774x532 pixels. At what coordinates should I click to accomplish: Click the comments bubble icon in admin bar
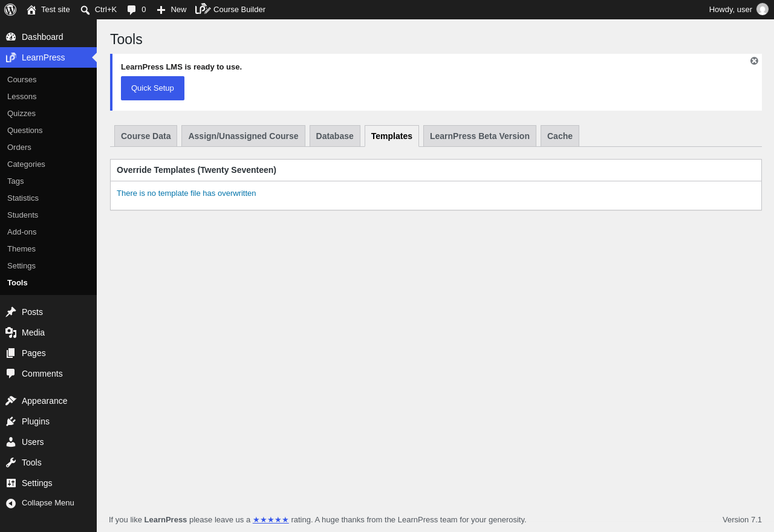coord(132,10)
